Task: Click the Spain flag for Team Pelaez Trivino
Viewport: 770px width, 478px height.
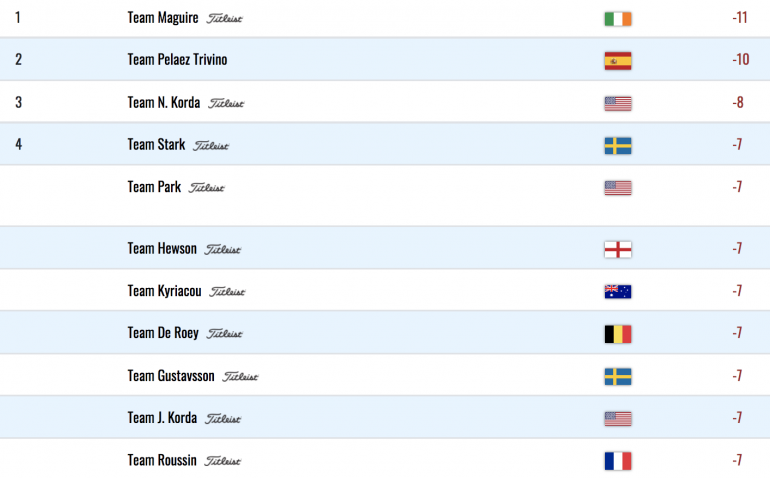Action: [x=618, y=61]
